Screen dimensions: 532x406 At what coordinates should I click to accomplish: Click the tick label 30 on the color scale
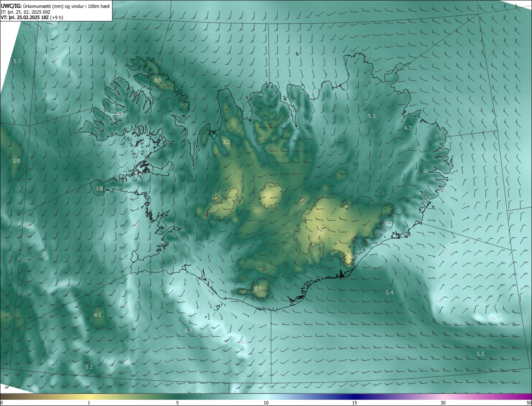click(443, 403)
